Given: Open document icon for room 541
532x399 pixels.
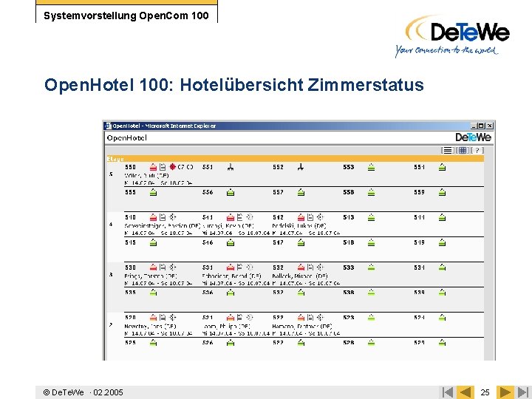Looking at the screenshot, I should pos(240,217).
